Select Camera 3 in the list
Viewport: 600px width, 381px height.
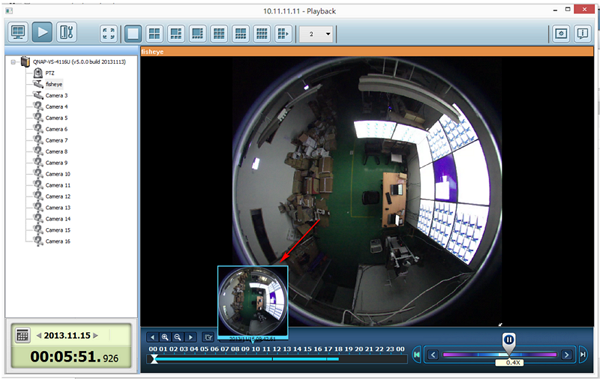point(57,95)
